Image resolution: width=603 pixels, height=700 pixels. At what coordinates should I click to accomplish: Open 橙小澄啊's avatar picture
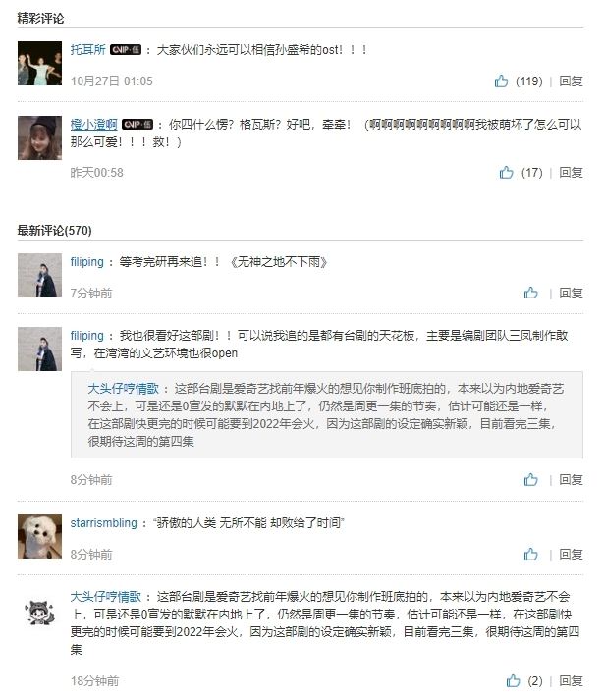(x=40, y=137)
